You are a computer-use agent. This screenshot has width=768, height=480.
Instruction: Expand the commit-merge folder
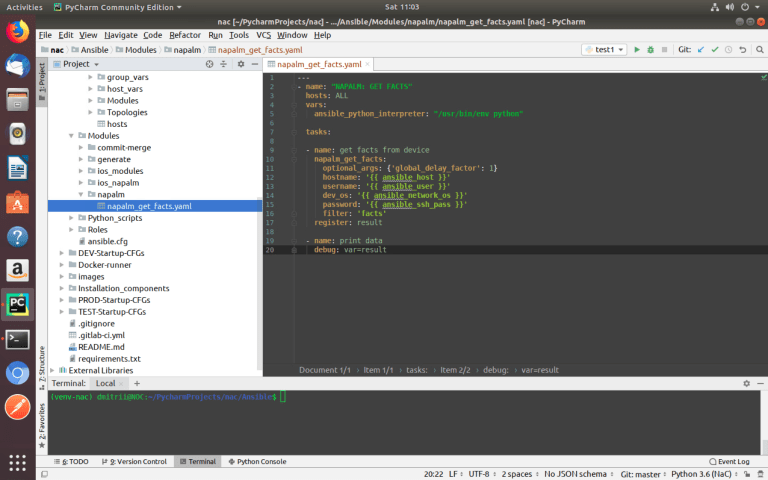pos(81,147)
